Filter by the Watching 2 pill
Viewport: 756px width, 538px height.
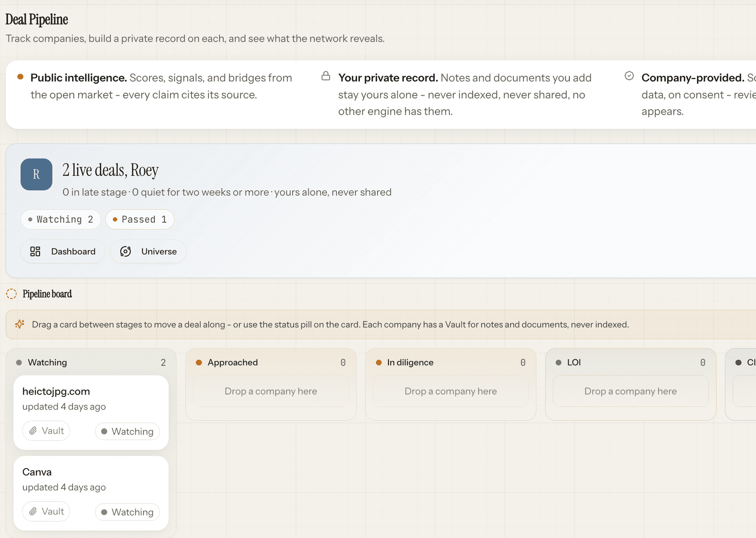(61, 219)
